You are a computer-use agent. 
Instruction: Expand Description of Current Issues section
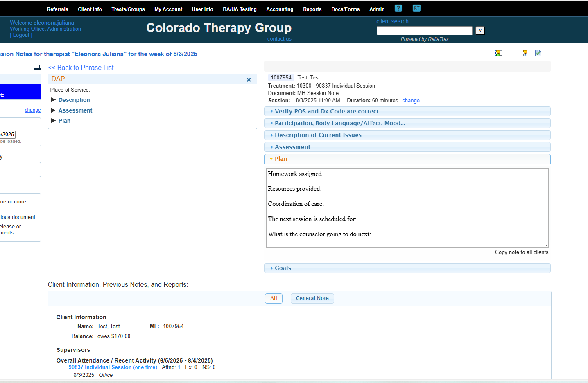pyautogui.click(x=318, y=135)
